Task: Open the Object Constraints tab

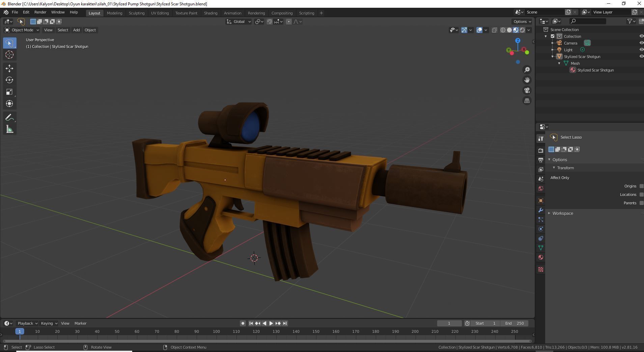Action: click(x=541, y=238)
